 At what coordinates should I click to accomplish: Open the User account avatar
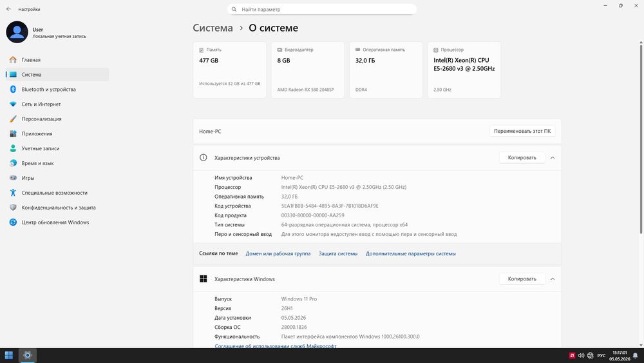click(17, 32)
